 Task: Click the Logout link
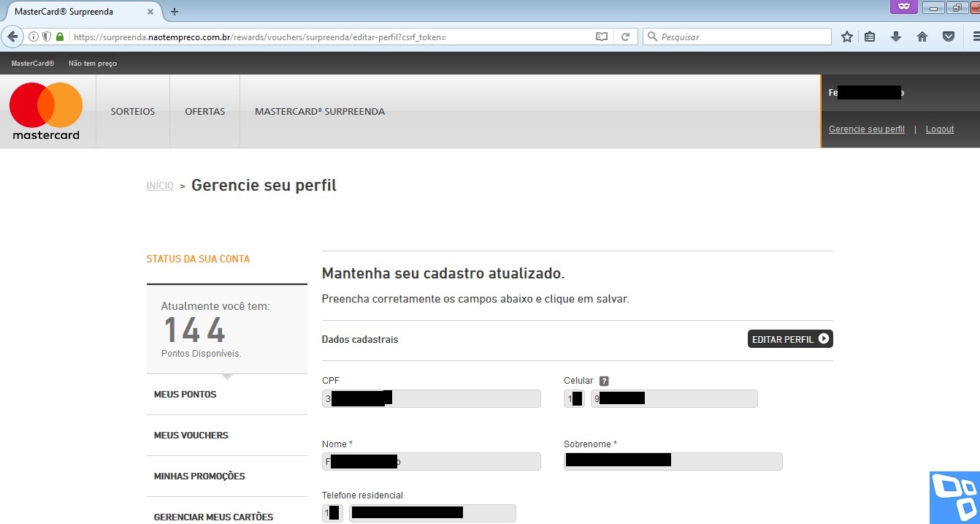pyautogui.click(x=940, y=129)
